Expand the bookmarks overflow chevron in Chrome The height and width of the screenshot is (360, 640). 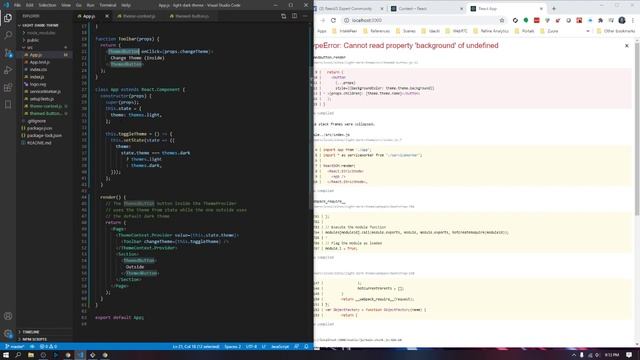pyautogui.click(x=588, y=31)
